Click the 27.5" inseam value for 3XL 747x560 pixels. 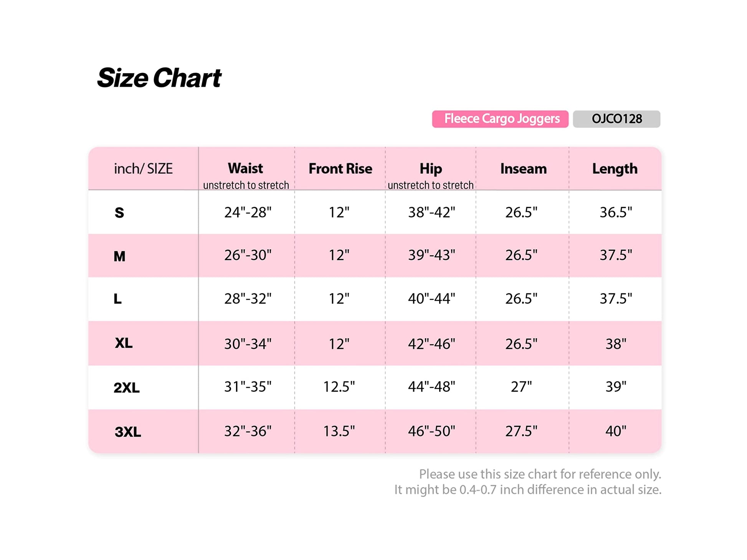tap(521, 431)
